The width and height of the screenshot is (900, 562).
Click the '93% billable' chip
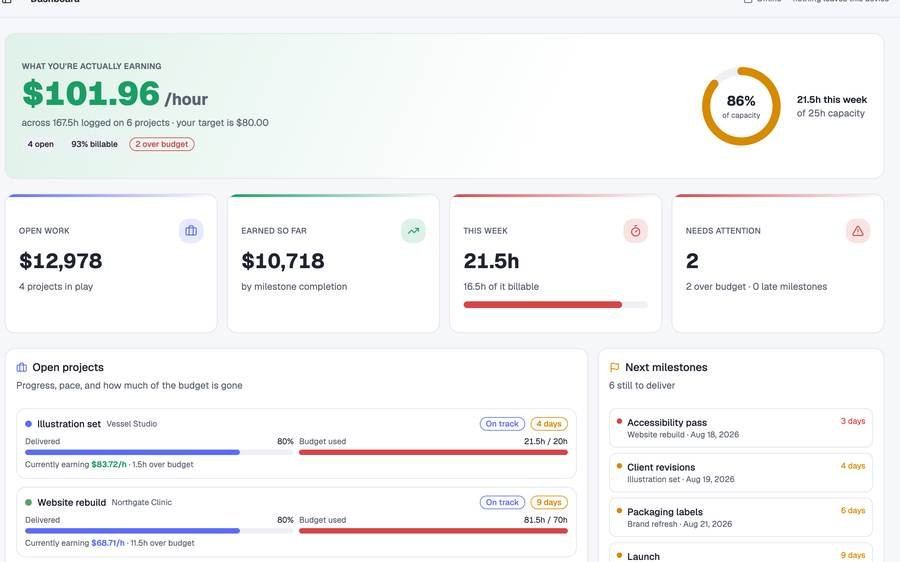pyautogui.click(x=94, y=144)
